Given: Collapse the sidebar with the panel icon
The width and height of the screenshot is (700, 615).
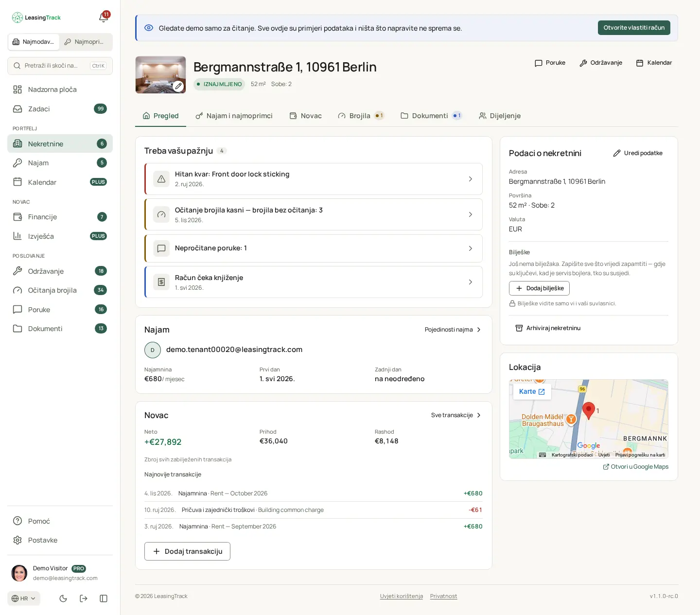Looking at the screenshot, I should coord(104,598).
